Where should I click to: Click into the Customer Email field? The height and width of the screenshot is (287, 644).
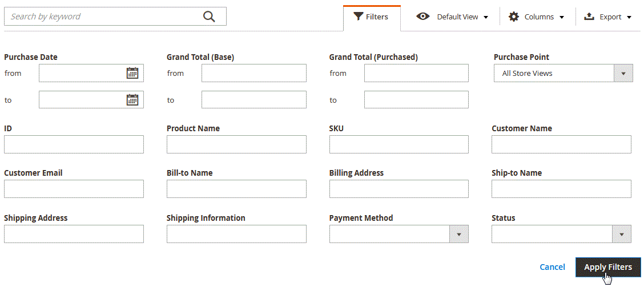click(74, 189)
